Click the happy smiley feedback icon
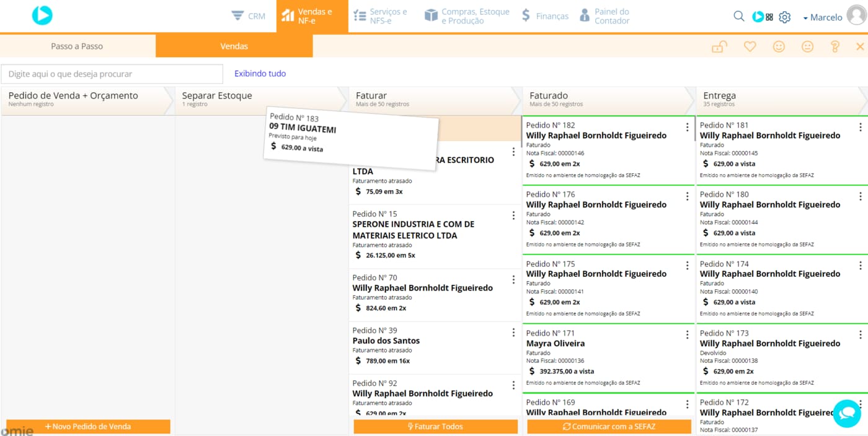Screen dimensions: 868x436 tap(779, 46)
